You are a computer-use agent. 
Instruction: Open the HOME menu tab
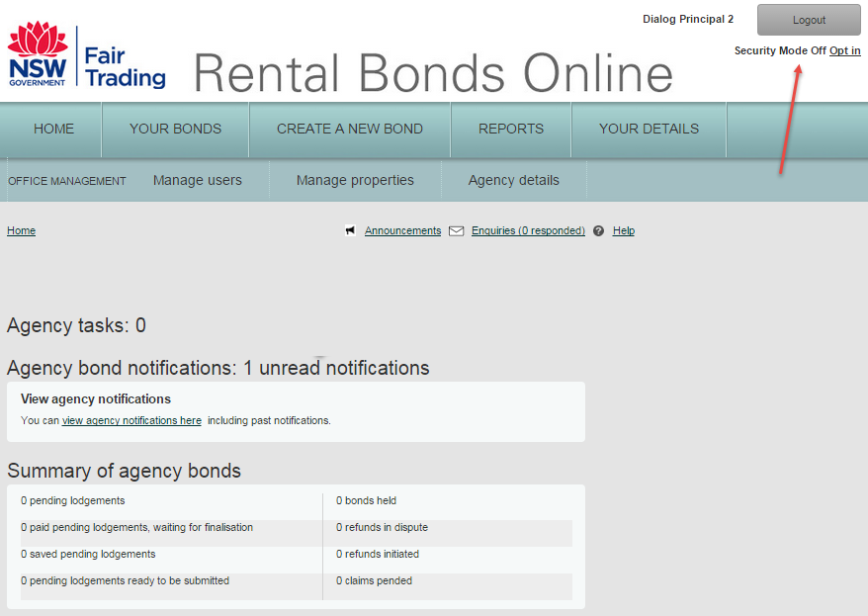[53, 129]
